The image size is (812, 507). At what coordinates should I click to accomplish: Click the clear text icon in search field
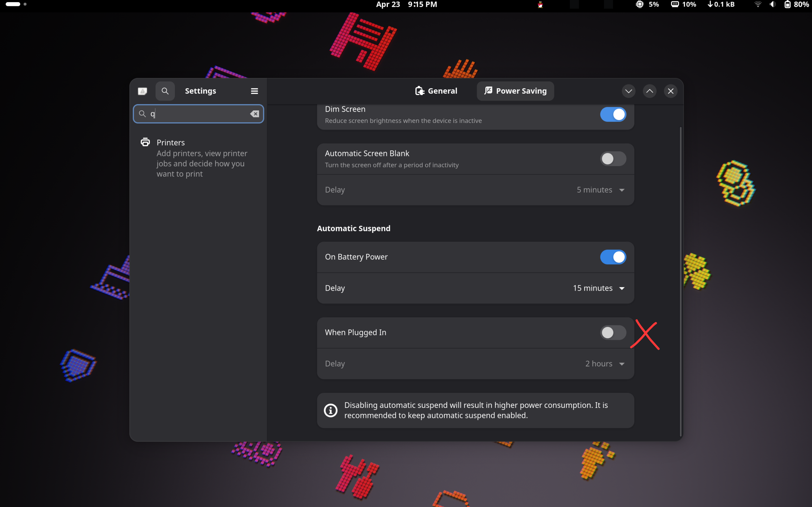tap(254, 114)
